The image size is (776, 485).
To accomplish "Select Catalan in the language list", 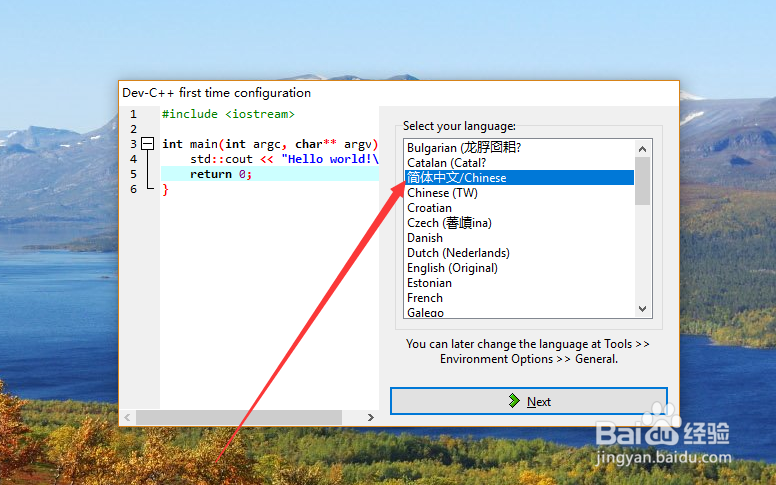I will [519, 163].
